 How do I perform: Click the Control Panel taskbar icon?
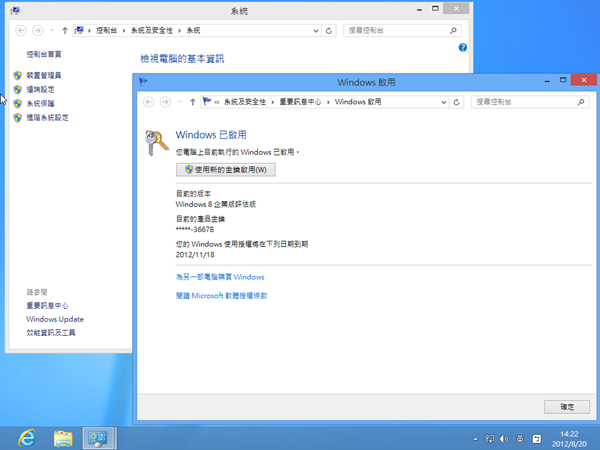[x=98, y=437]
